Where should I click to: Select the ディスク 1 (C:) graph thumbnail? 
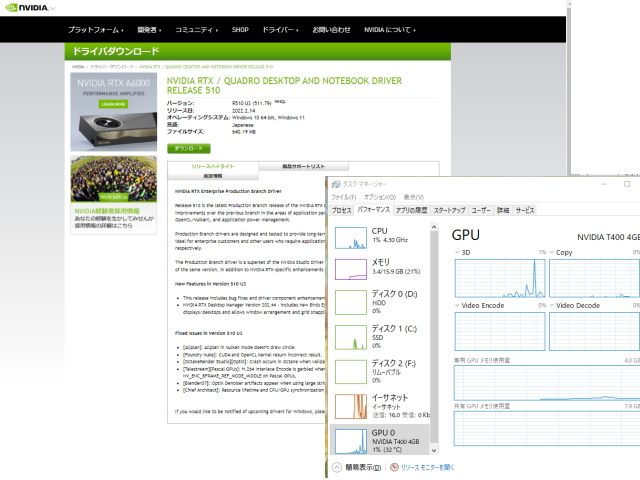coord(351,337)
